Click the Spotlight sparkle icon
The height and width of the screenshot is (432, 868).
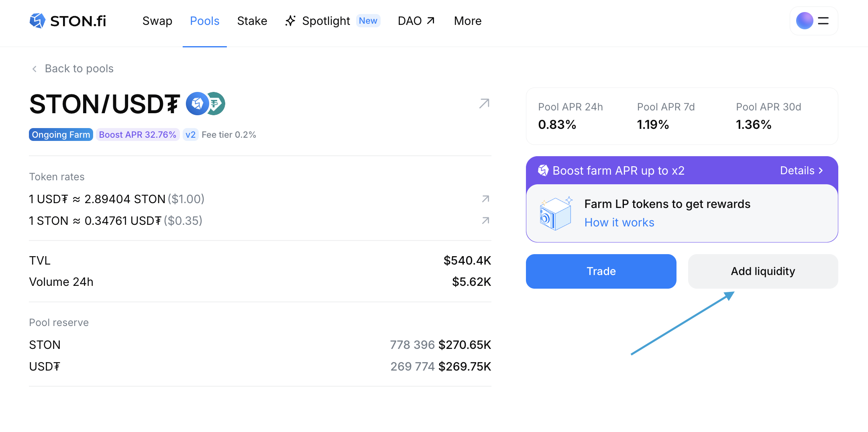(x=290, y=21)
